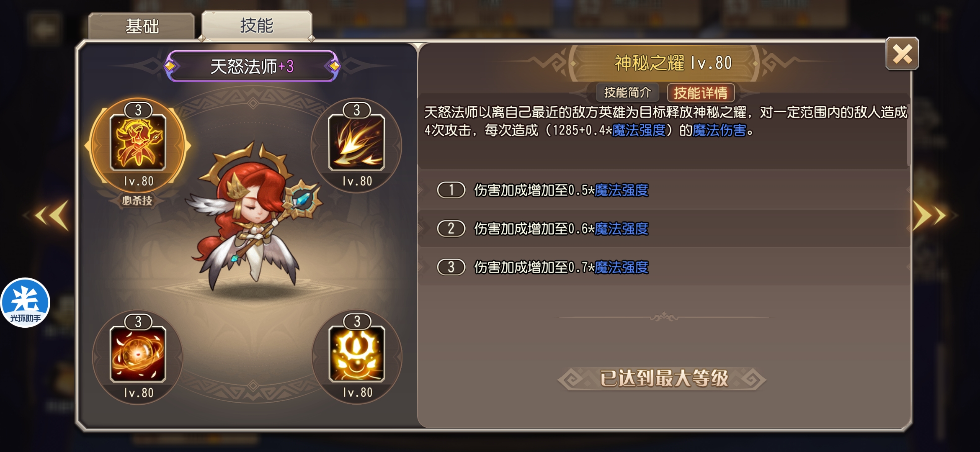
Task: Close the hero skill panel
Action: 902,54
